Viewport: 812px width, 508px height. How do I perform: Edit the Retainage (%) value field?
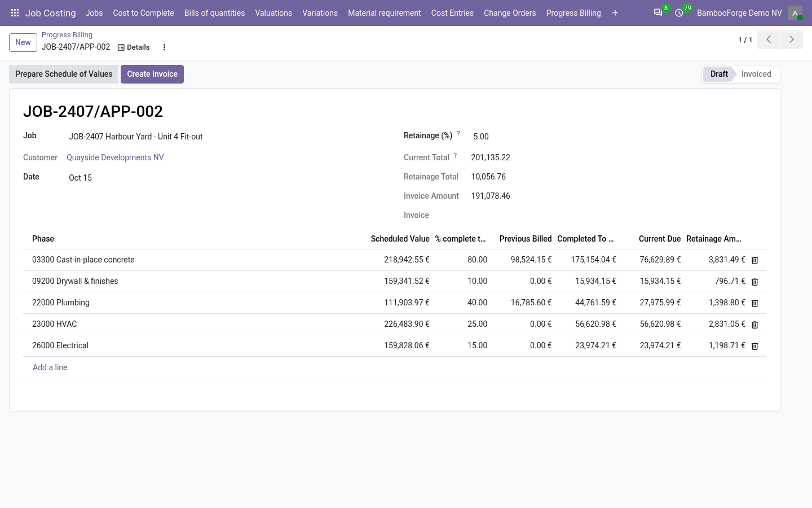618,137
